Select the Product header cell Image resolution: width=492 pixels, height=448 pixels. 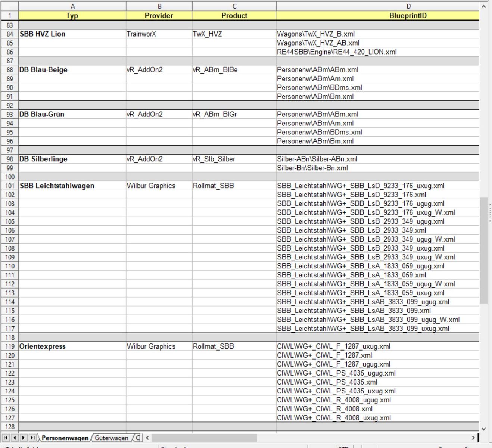coord(234,16)
